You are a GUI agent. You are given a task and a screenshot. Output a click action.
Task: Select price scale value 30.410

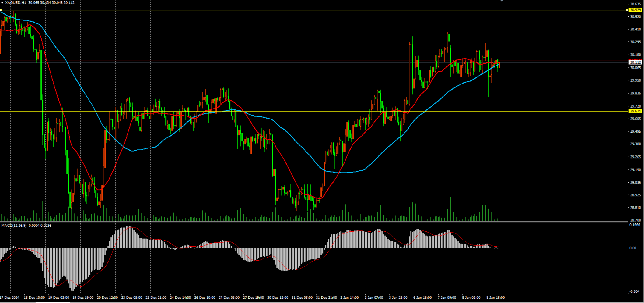pos(635,29)
